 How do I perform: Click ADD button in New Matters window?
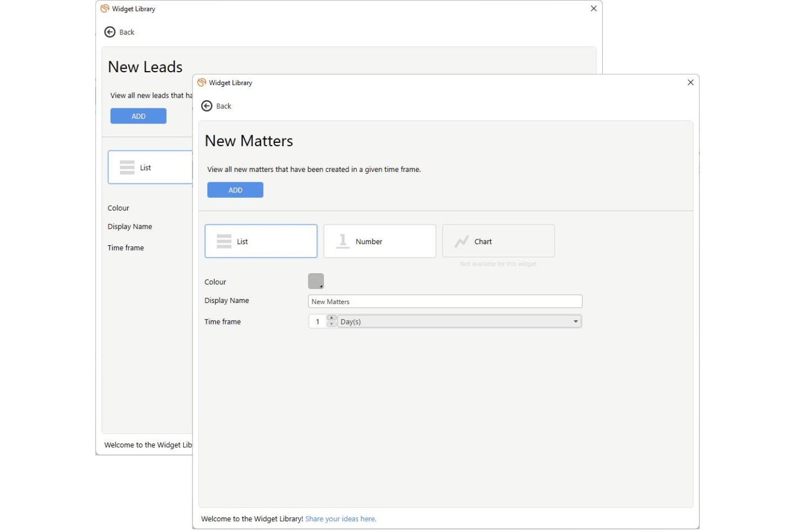(x=235, y=190)
